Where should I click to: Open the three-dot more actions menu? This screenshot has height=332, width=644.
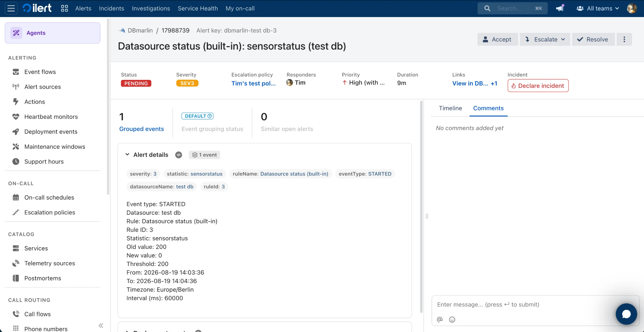click(x=624, y=39)
